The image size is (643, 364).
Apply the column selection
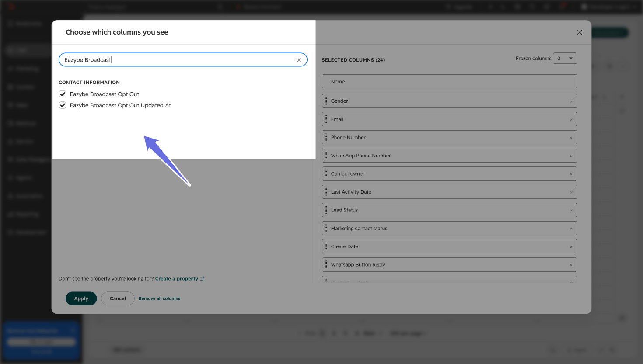click(x=81, y=298)
